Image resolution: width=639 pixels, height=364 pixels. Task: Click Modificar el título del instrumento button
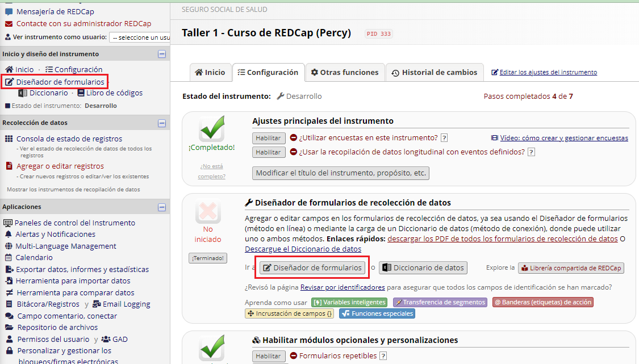(341, 173)
